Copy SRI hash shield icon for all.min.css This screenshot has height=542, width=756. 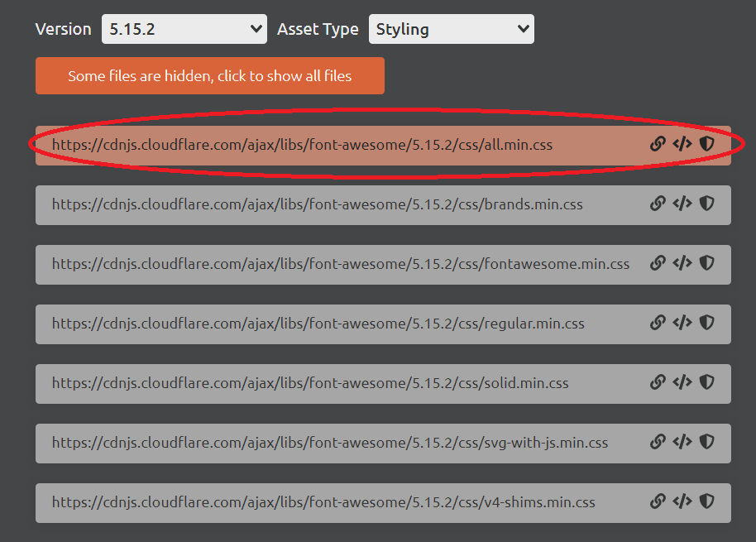[x=707, y=144]
